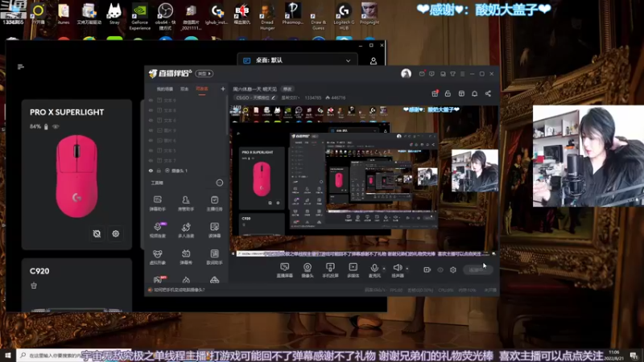Open Logitech G HUB desktop shortcut
Image resolution: width=644 pixels, height=362 pixels.
(344, 16)
